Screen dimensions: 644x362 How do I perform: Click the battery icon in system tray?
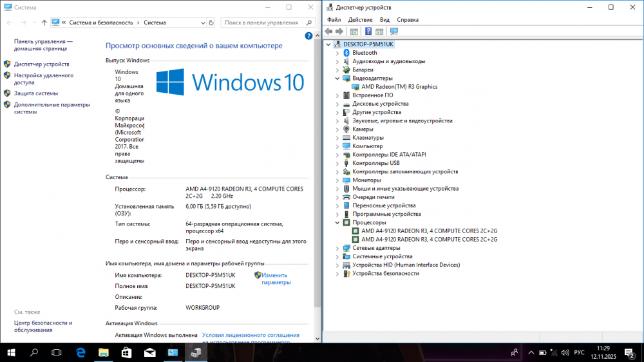point(542,352)
